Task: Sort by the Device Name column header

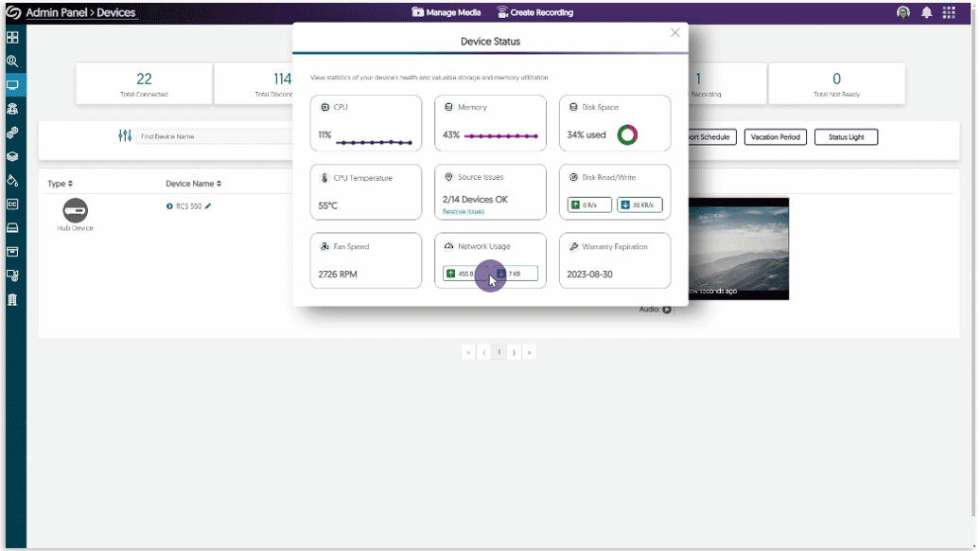Action: tap(195, 184)
